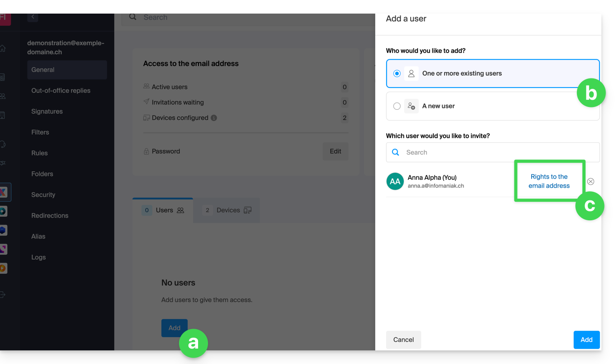The width and height of the screenshot is (615, 364).
Task: Click the logout icon at rail bottom
Action: coord(3,295)
